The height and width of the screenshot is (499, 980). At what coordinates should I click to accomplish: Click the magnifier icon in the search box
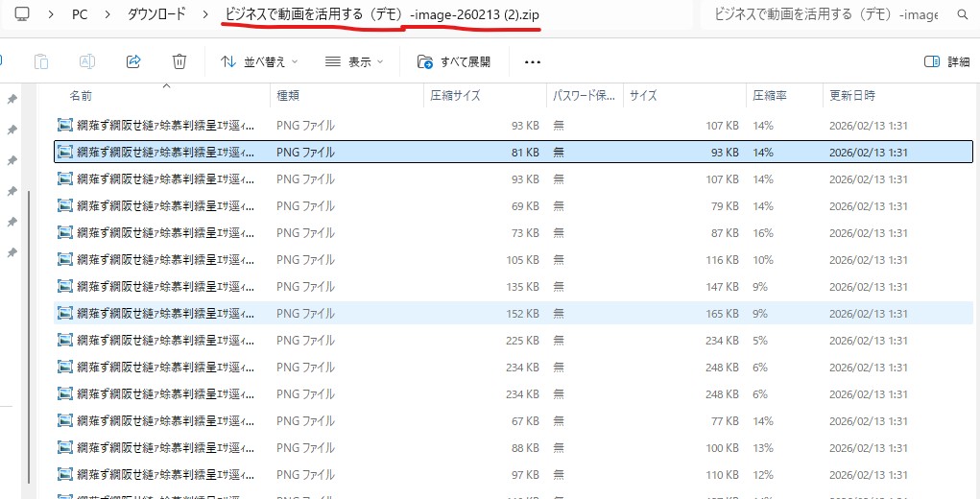(x=962, y=15)
